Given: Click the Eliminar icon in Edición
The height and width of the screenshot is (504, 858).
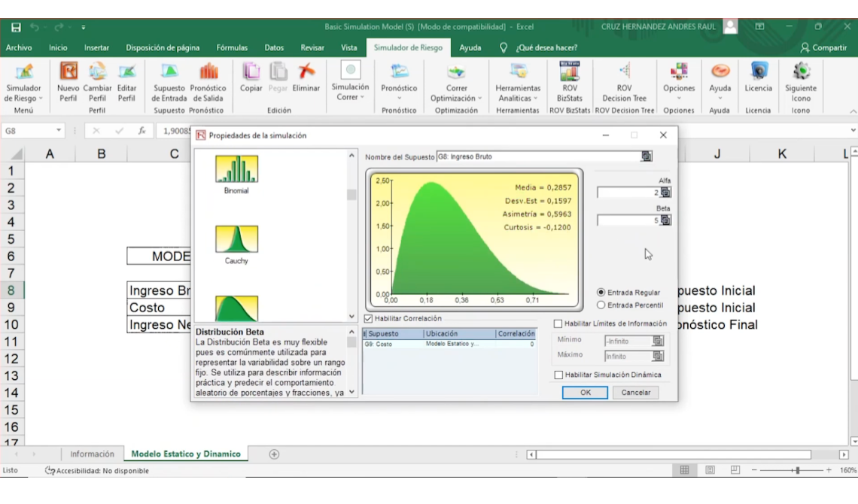Looking at the screenshot, I should [x=306, y=71].
